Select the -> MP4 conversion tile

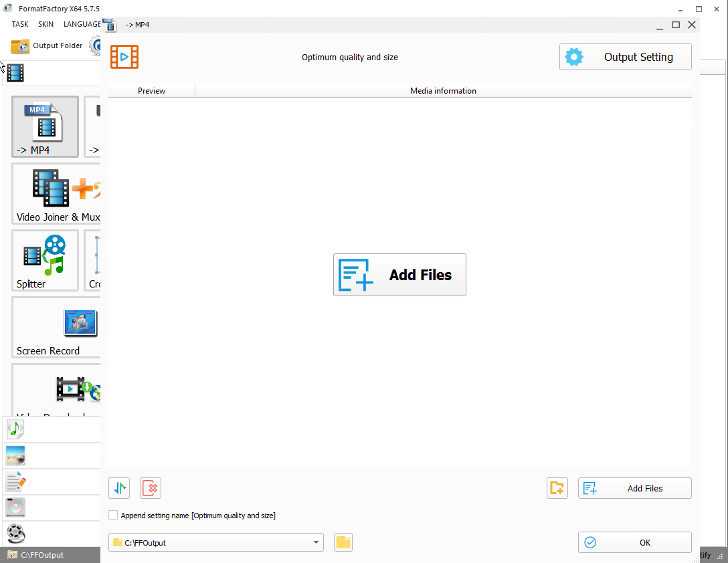click(x=45, y=127)
